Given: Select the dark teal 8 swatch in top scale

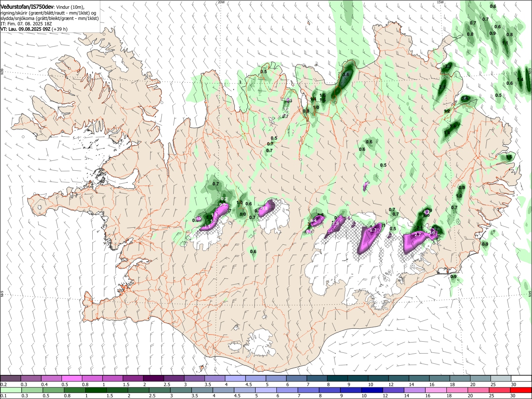Looking at the screenshot, I should click(337, 378).
